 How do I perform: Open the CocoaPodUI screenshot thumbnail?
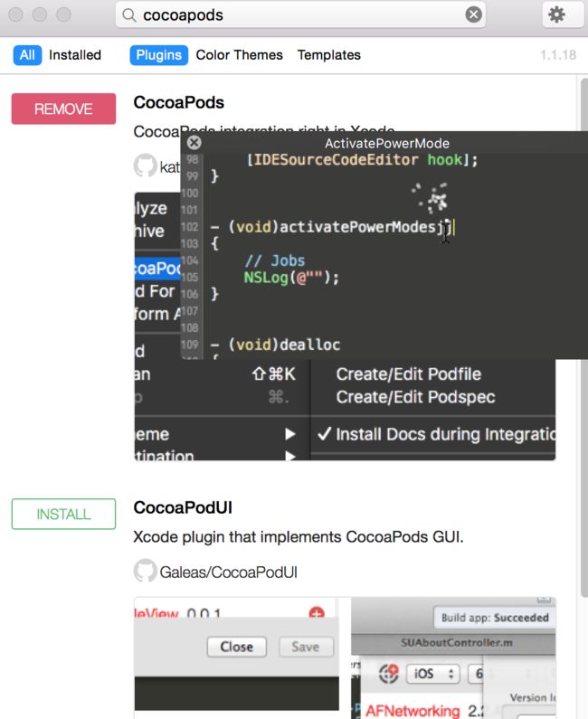pyautogui.click(x=345, y=658)
